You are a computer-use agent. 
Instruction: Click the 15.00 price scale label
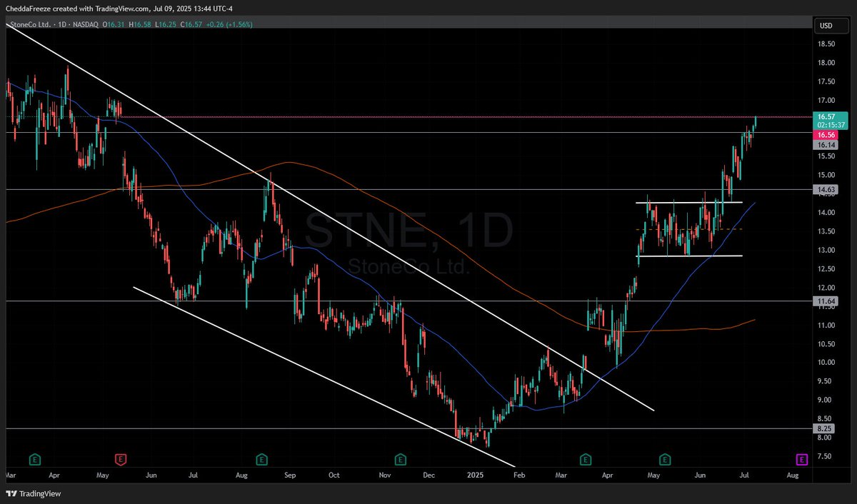coord(826,175)
